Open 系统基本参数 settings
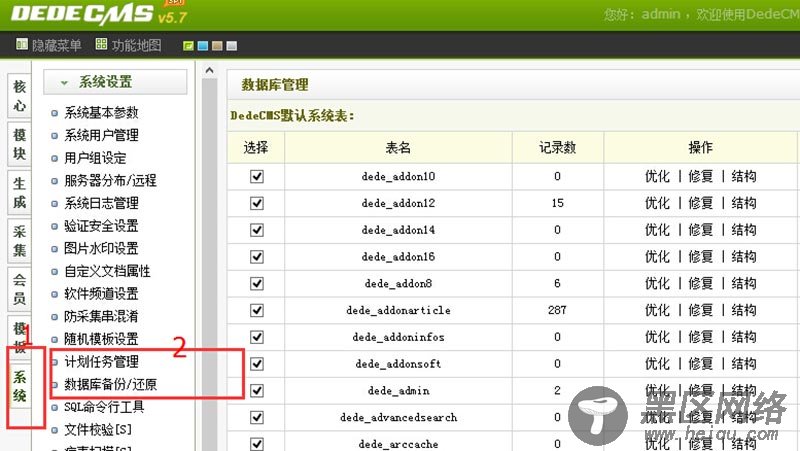800x451 pixels. pyautogui.click(x=101, y=112)
